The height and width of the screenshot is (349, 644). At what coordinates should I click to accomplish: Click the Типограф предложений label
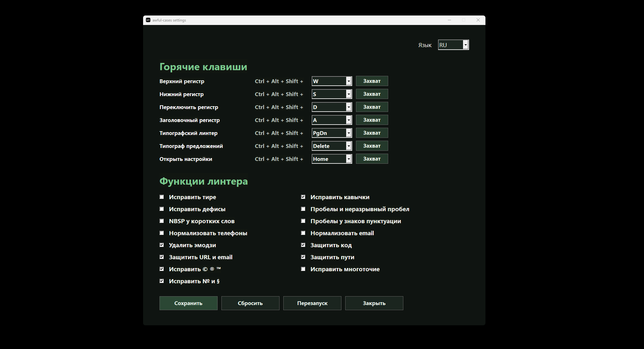pos(191,146)
